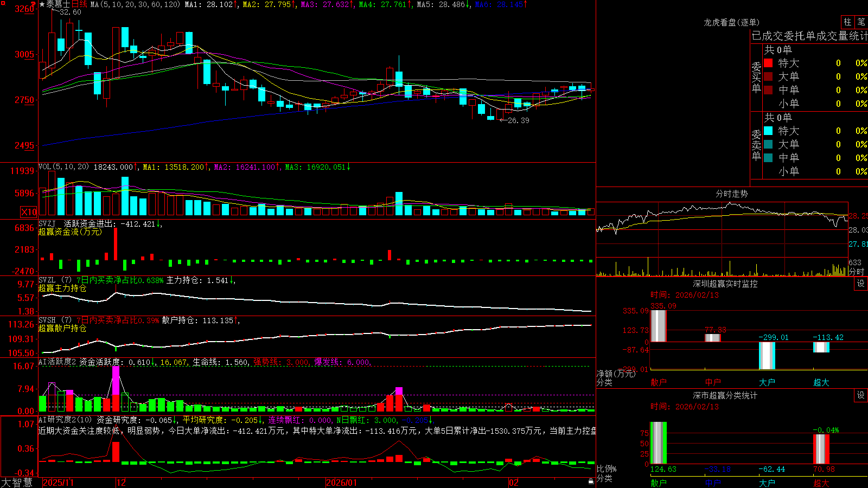Click the green 散户 bar in 分类统计 chart
The image size is (868, 488).
pyautogui.click(x=659, y=442)
